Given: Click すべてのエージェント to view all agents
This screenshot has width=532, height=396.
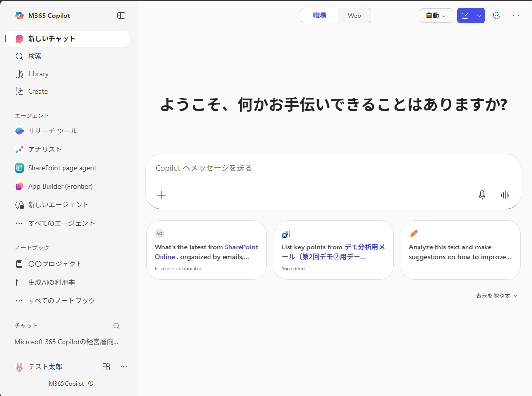Looking at the screenshot, I should [61, 223].
